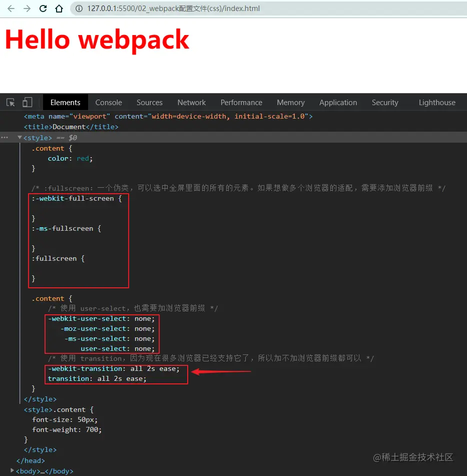Image resolution: width=467 pixels, height=476 pixels.
Task: Expand the body node triangle
Action: (x=12, y=470)
